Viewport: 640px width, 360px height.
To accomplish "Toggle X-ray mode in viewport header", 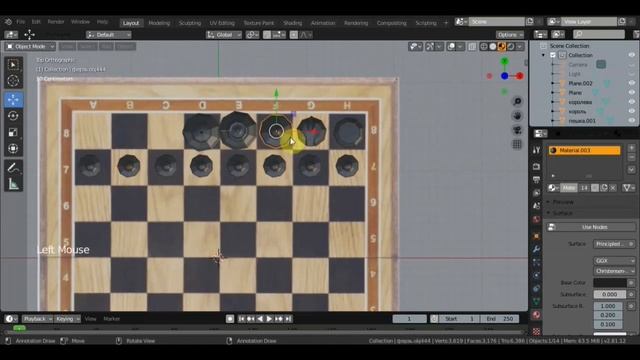I will point(472,47).
